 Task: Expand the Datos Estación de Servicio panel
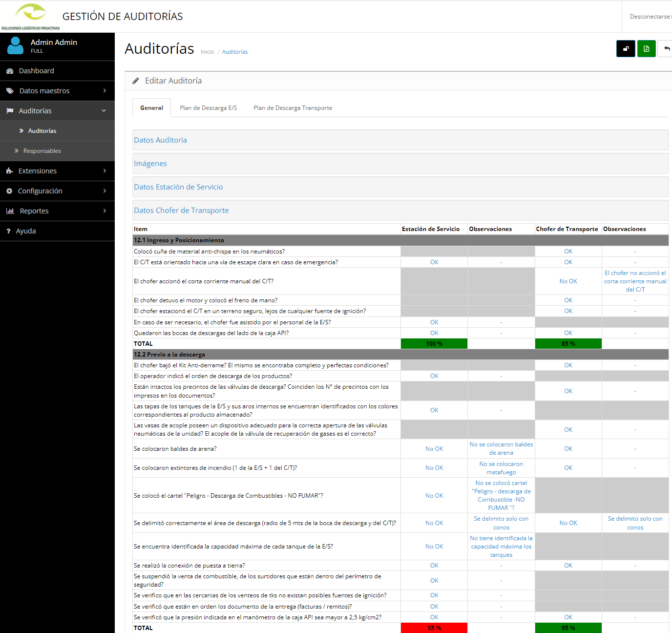click(178, 187)
